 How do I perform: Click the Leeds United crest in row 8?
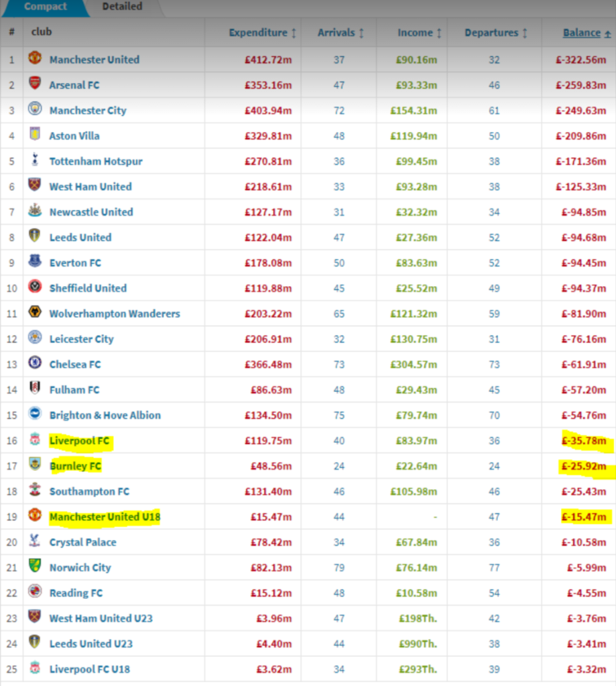[x=35, y=235]
